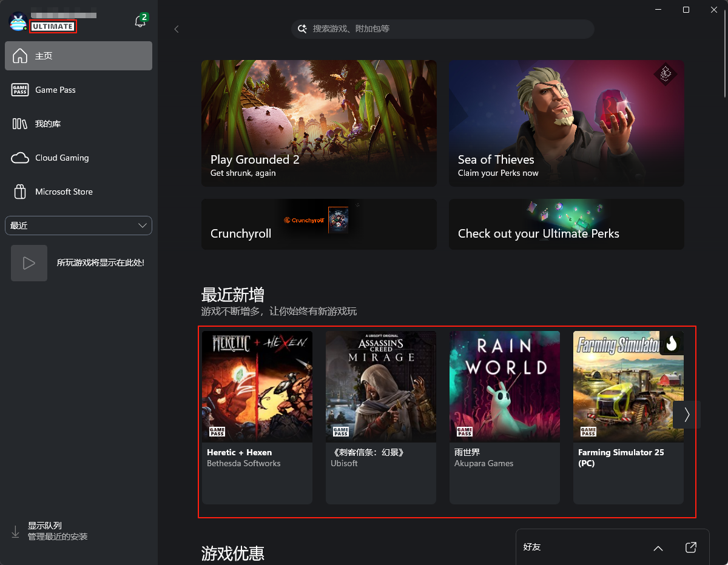Pop out the friends panel
The width and height of the screenshot is (728, 565).
tap(690, 547)
